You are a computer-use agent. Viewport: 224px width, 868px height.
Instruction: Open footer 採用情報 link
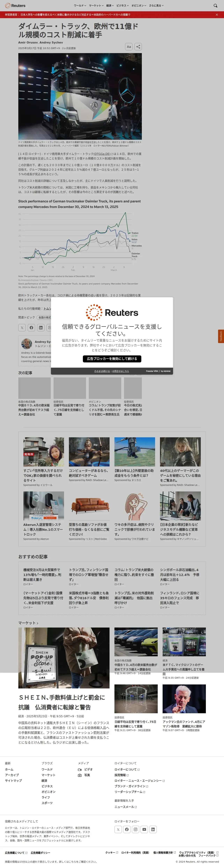[121, 775]
